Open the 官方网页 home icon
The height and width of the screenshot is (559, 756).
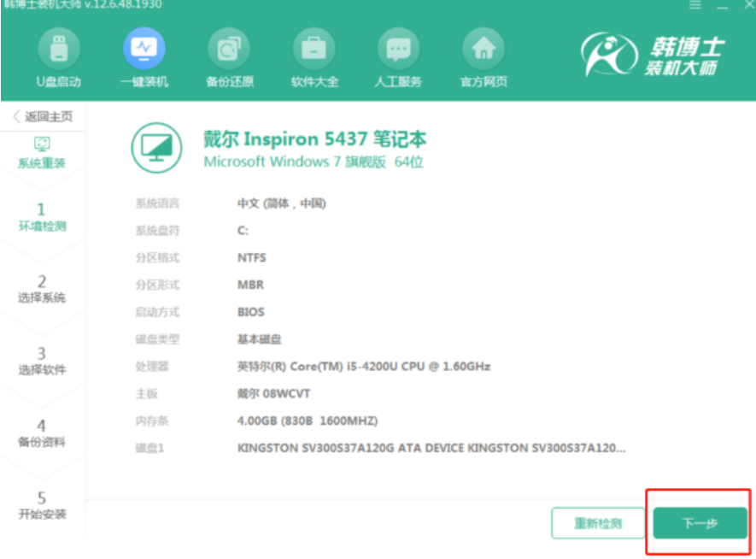pos(483,49)
